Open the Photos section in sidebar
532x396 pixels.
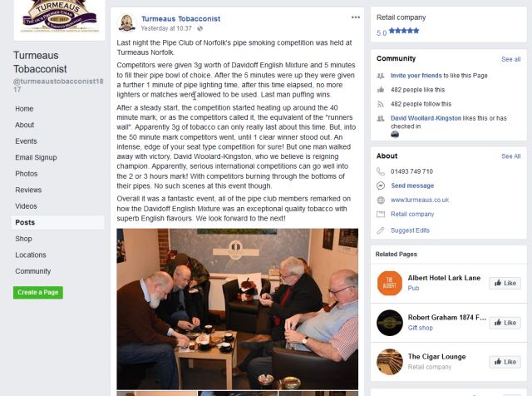click(27, 174)
